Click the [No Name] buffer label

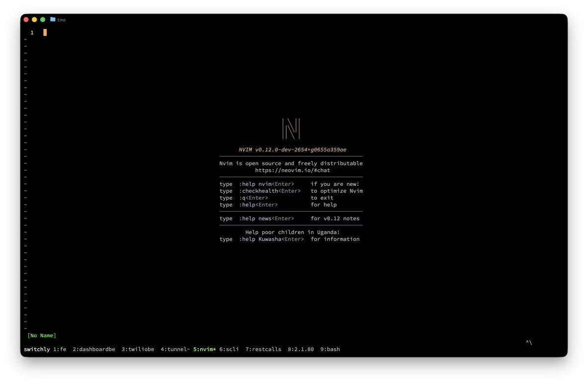pyautogui.click(x=42, y=335)
